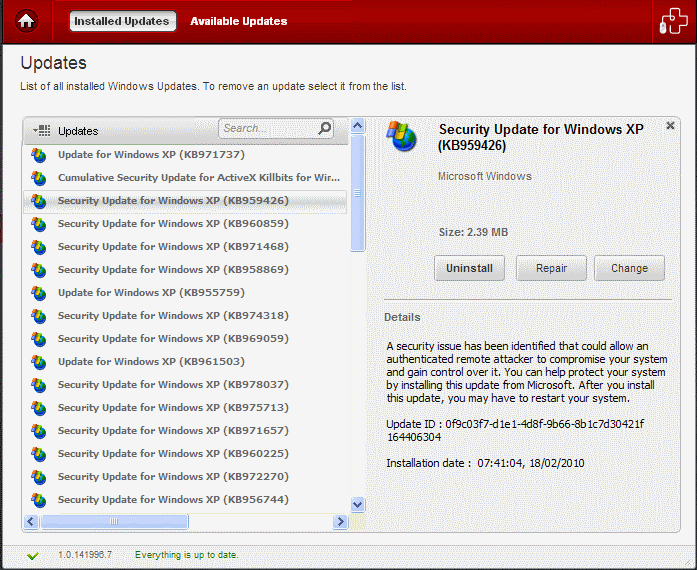Image resolution: width=697 pixels, height=570 pixels.
Task: Click icon beside KB974318
Action: coord(39,316)
